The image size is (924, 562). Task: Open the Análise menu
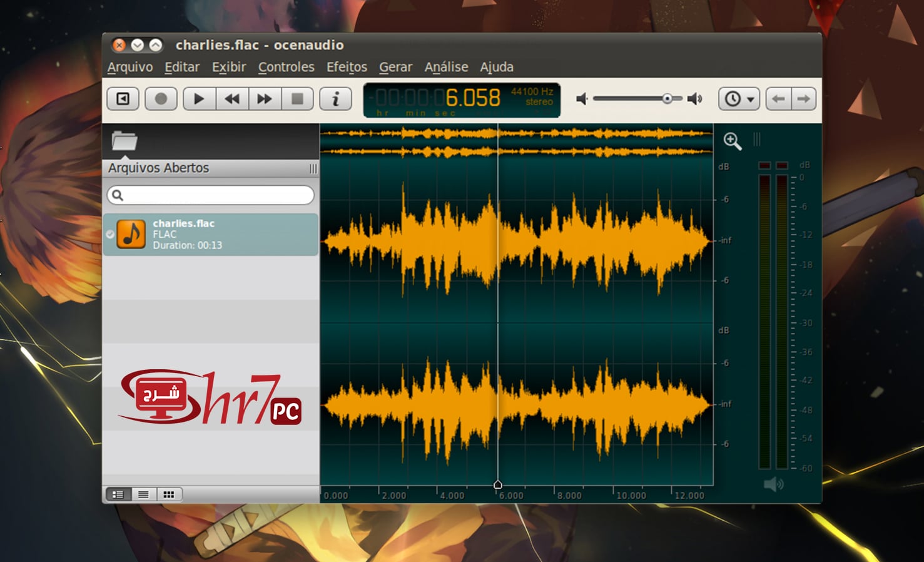pos(446,67)
